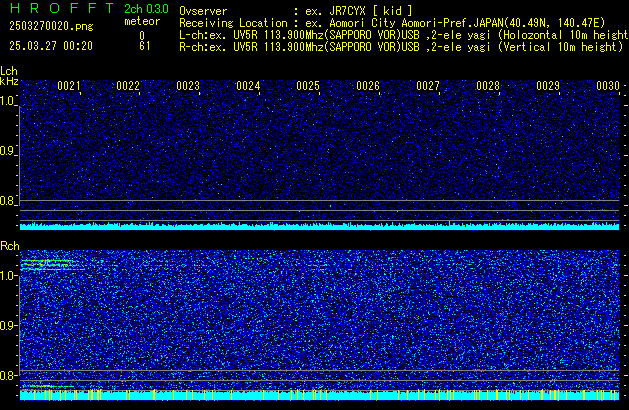Viewport: 629px width, 410px height.
Task: Click the 0030 time marker
Action: click(608, 86)
